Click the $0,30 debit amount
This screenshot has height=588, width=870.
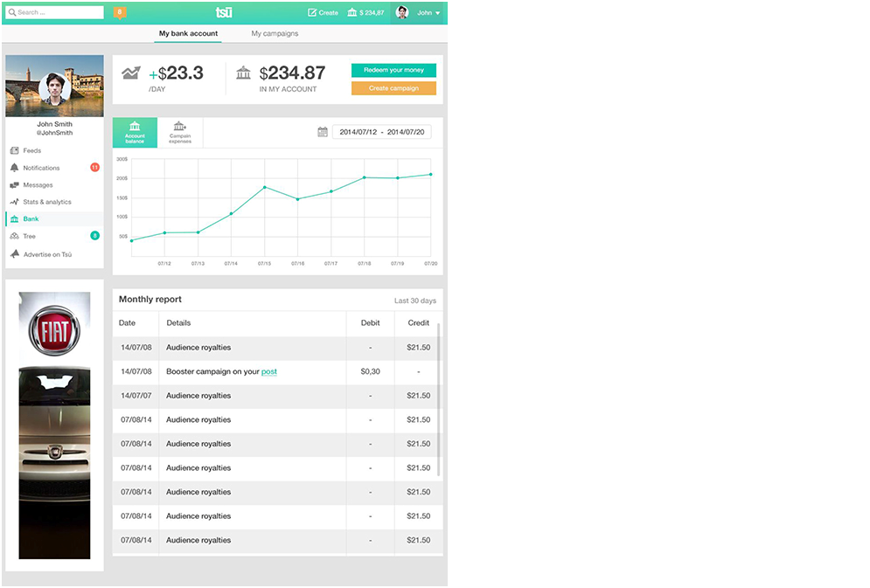click(x=371, y=372)
